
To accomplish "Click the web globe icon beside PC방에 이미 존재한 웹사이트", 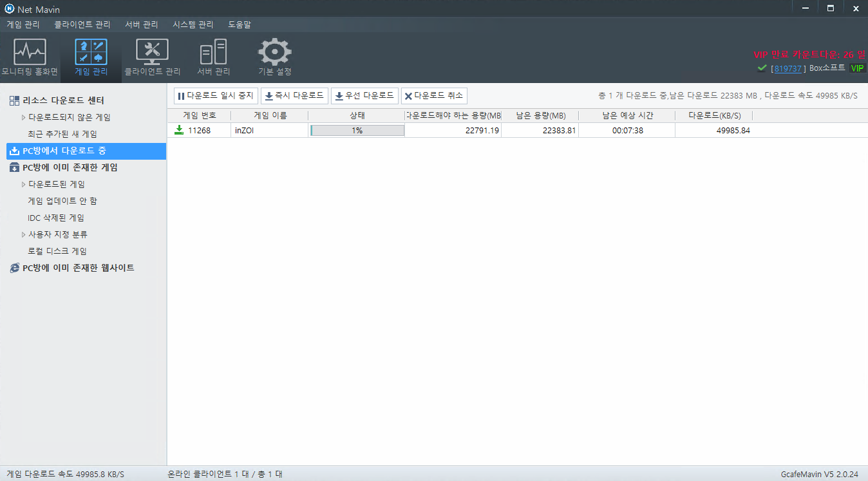I will pos(14,268).
